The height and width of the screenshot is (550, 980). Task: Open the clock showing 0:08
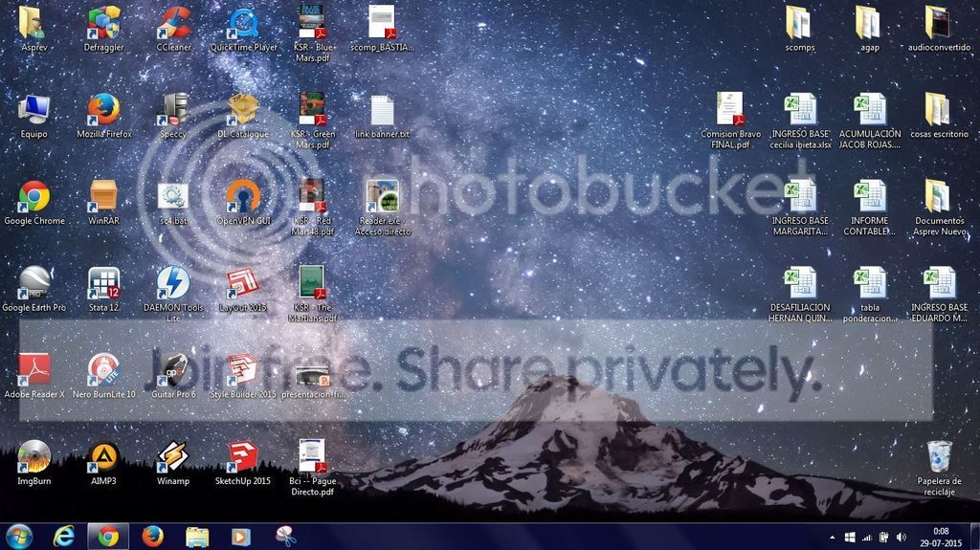point(941,538)
